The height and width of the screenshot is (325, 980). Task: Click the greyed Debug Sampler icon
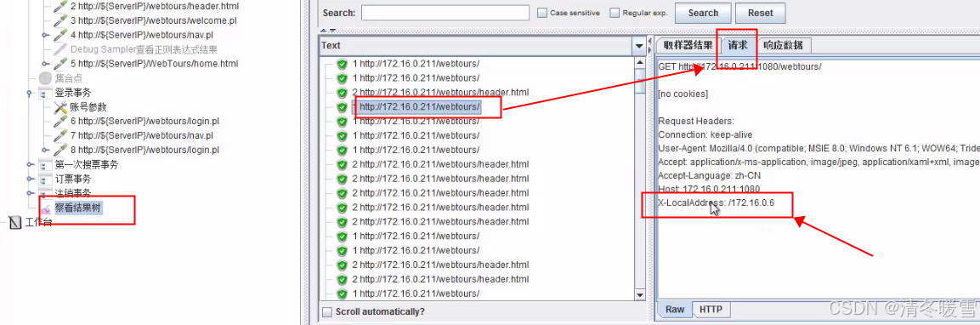60,49
